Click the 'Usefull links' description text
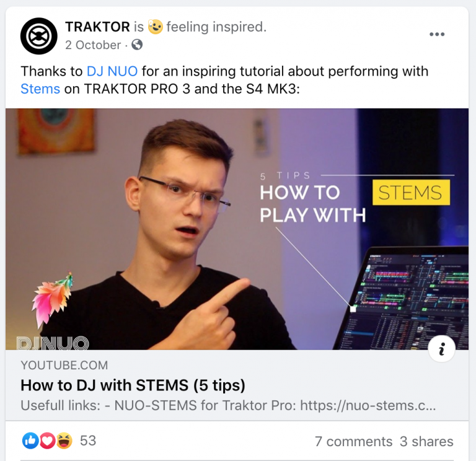This screenshot has width=476, height=461. tap(228, 405)
